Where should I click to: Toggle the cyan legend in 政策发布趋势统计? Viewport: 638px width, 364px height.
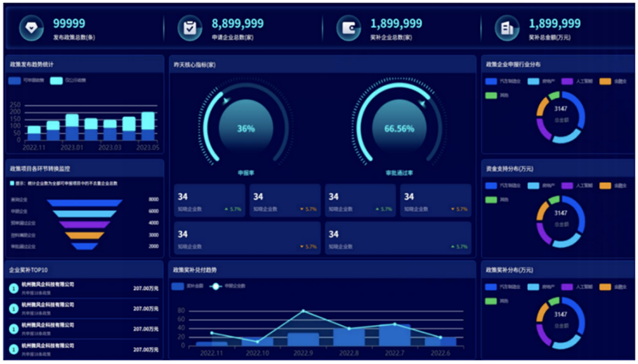56,80
